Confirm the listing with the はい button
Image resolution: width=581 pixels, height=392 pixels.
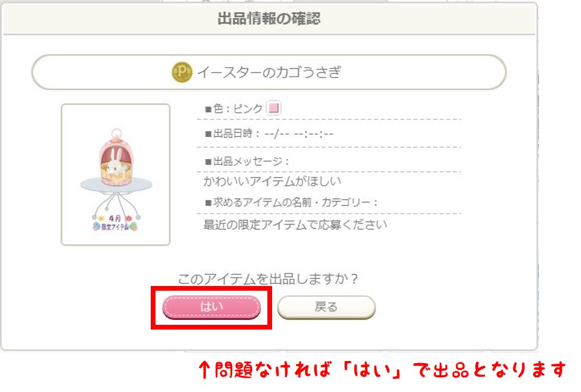click(212, 307)
